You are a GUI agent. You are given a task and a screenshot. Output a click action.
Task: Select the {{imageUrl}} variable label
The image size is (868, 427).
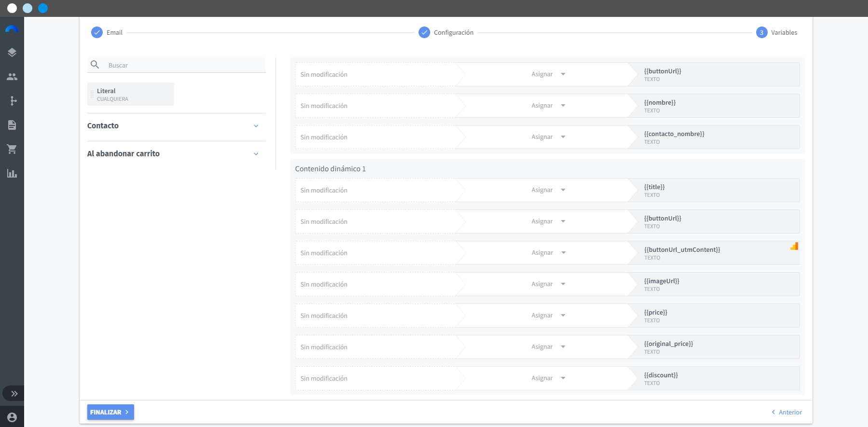pyautogui.click(x=662, y=281)
